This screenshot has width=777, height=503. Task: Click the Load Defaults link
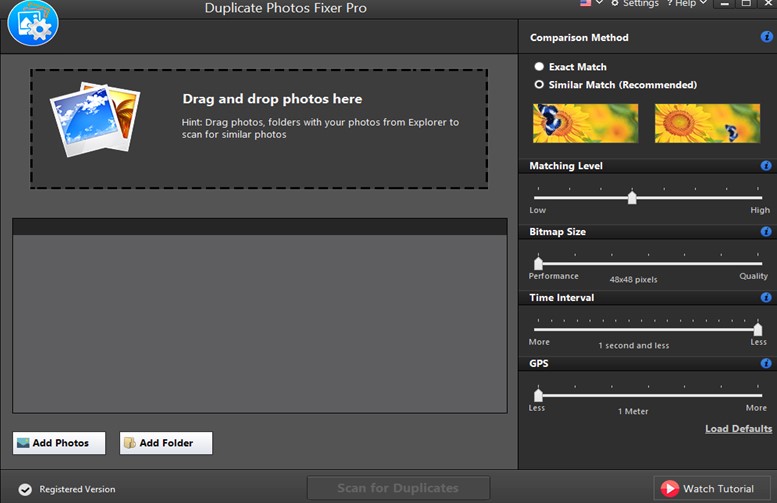point(738,429)
